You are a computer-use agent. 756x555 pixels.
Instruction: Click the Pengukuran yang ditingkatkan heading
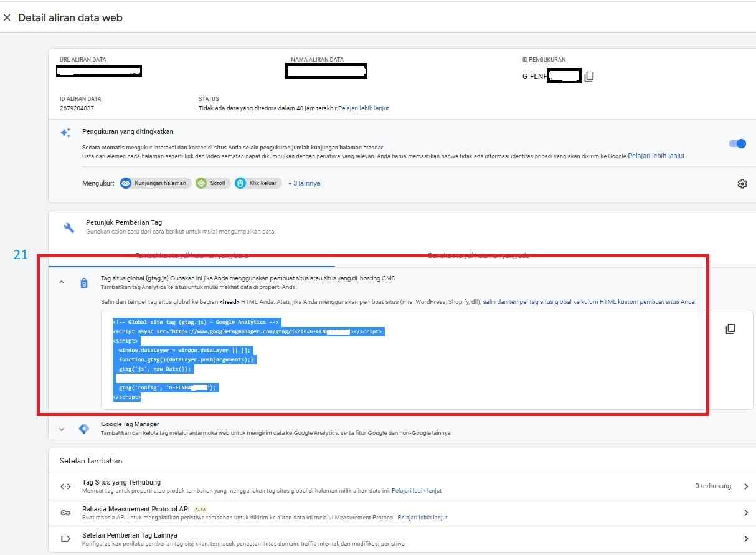[x=128, y=132]
